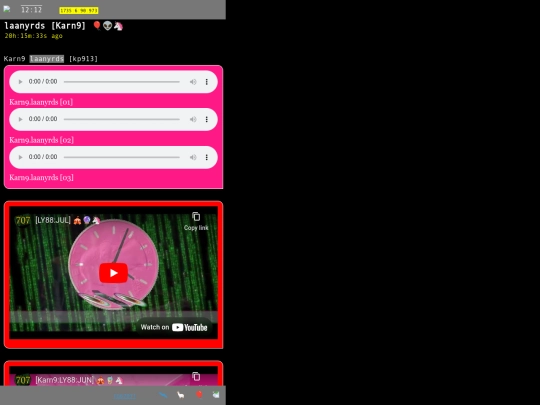Mute the audio player above Karn9.laanyrds [03]
The width and height of the screenshot is (540, 405).
click(193, 157)
